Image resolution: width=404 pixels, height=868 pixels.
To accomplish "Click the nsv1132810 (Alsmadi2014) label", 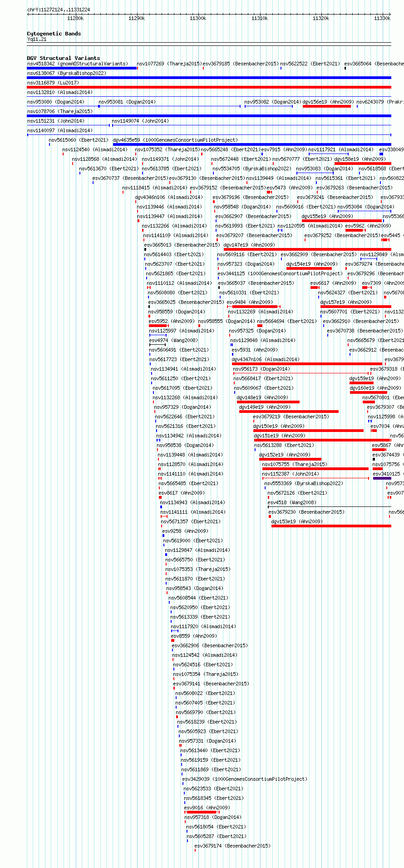I will pyautogui.click(x=60, y=92).
